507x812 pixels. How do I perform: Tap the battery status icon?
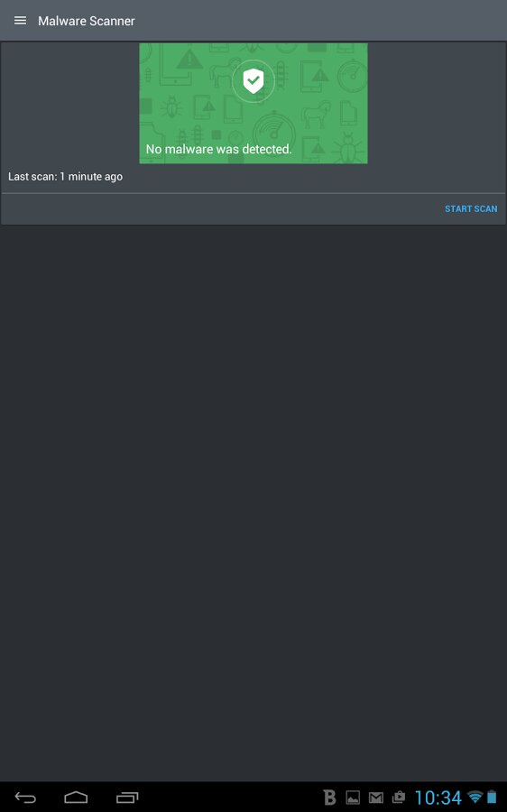(x=492, y=797)
